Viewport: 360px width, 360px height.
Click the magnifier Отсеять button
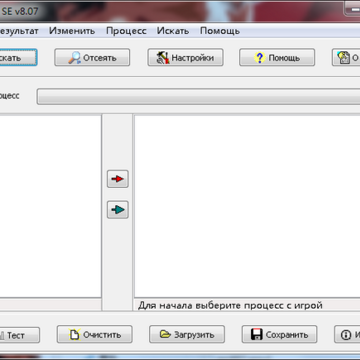click(x=92, y=58)
